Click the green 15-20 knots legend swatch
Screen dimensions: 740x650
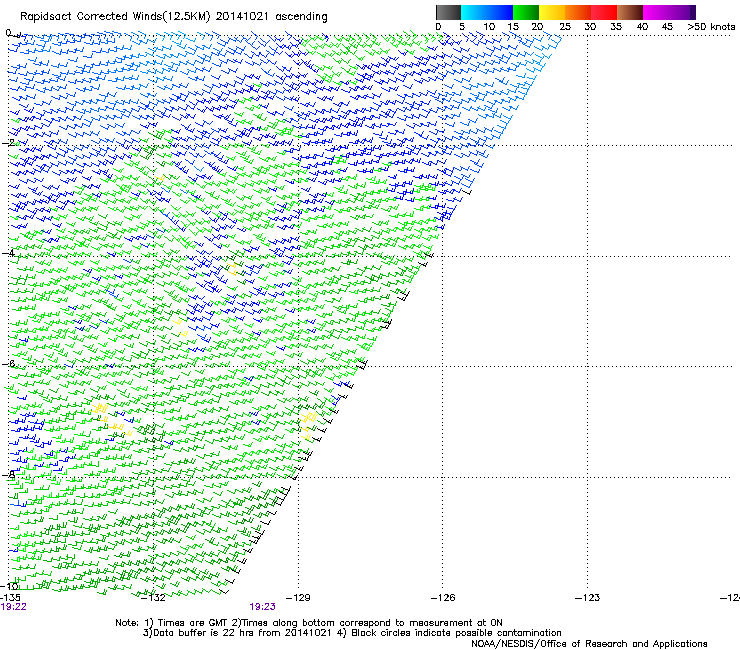pyautogui.click(x=526, y=12)
